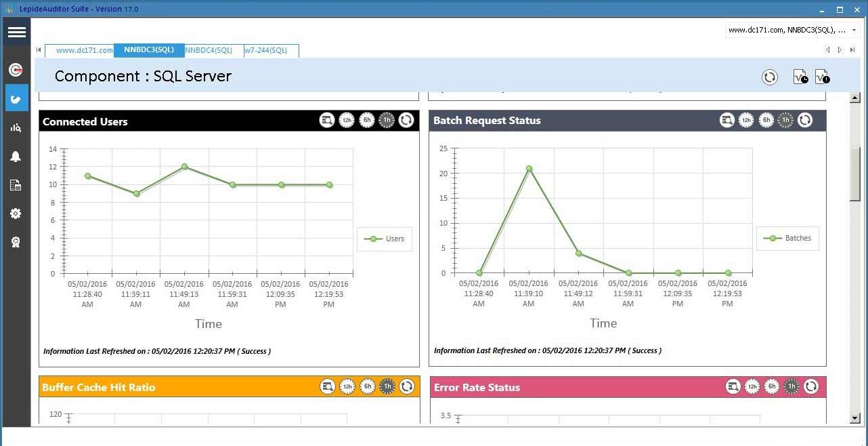This screenshot has width=868, height=446.
Task: Open search details for Batch Request Status
Action: [x=727, y=120]
